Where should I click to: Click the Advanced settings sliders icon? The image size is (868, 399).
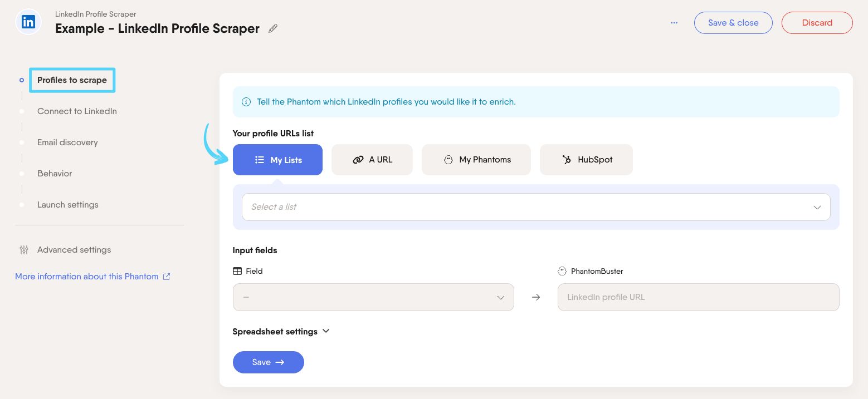tap(23, 250)
